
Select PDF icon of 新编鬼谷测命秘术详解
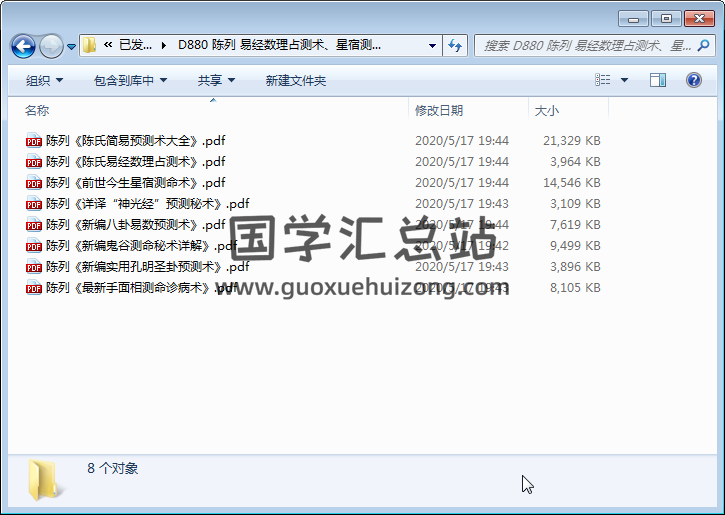click(x=34, y=245)
